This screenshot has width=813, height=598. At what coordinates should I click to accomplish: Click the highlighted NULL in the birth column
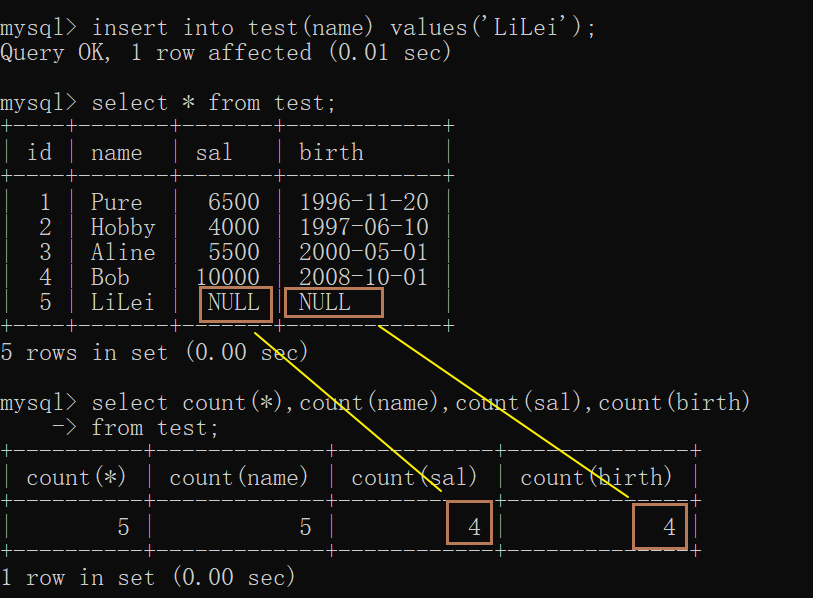334,303
